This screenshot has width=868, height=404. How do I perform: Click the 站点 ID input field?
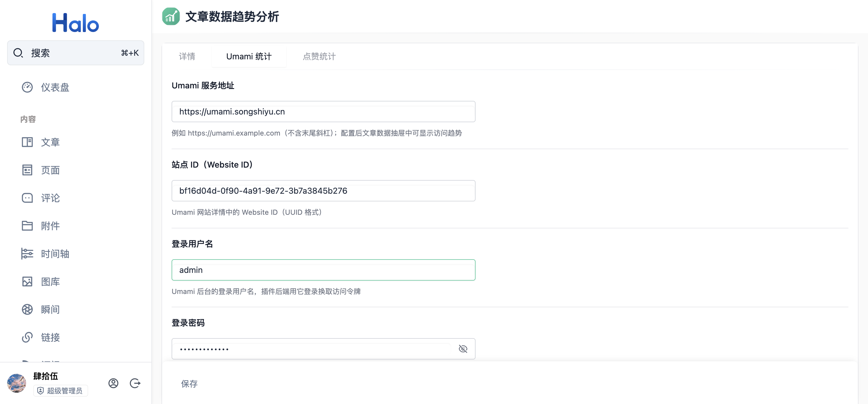(324, 190)
